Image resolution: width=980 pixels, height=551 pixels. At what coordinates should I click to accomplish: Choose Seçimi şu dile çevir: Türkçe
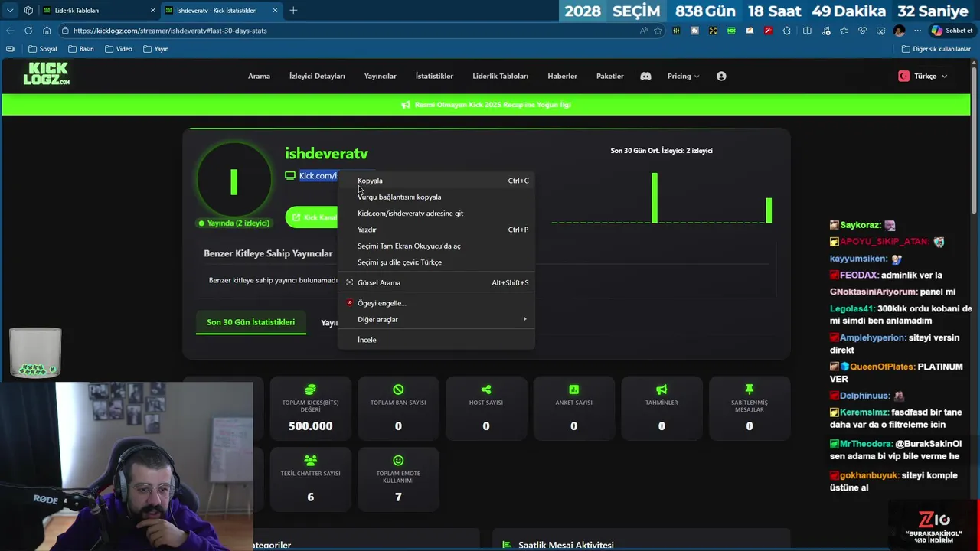pyautogui.click(x=436, y=262)
